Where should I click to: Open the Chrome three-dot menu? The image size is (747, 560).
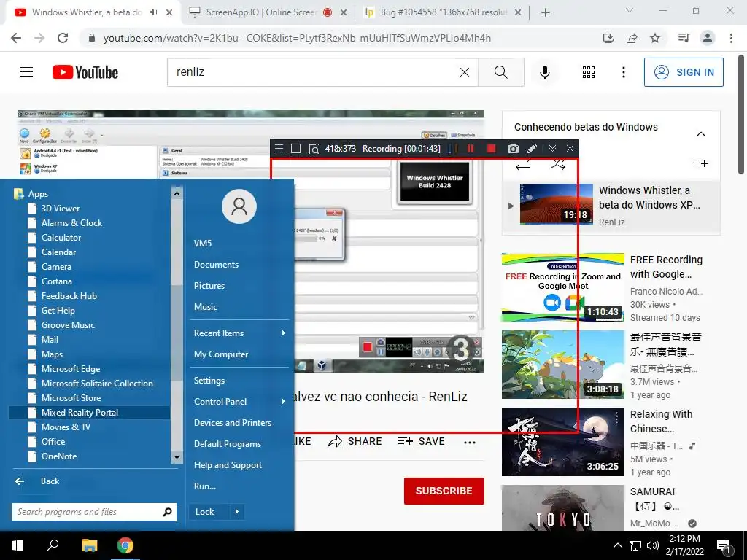point(731,38)
